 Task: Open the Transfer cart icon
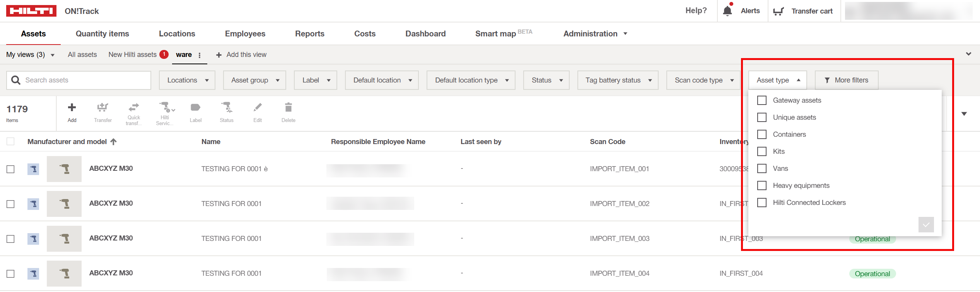(778, 11)
